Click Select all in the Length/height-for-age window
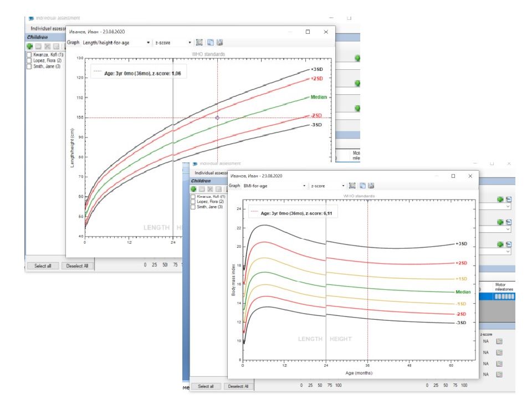 pos(43,266)
